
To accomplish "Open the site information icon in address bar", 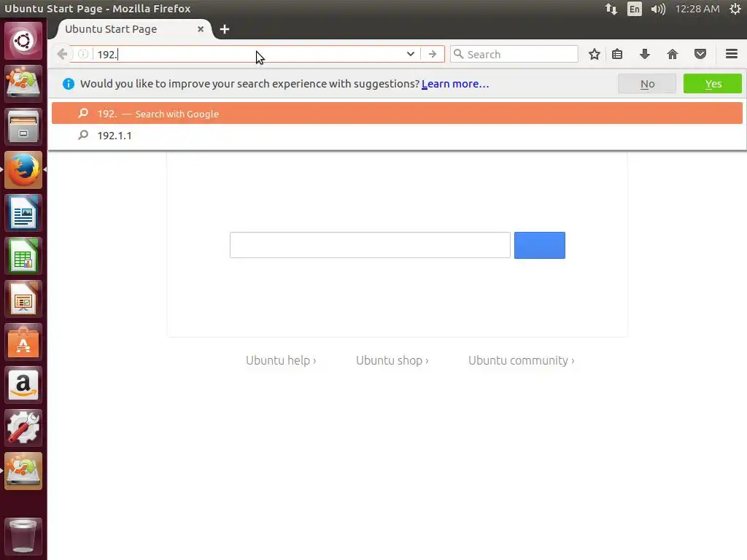I will 83,54.
